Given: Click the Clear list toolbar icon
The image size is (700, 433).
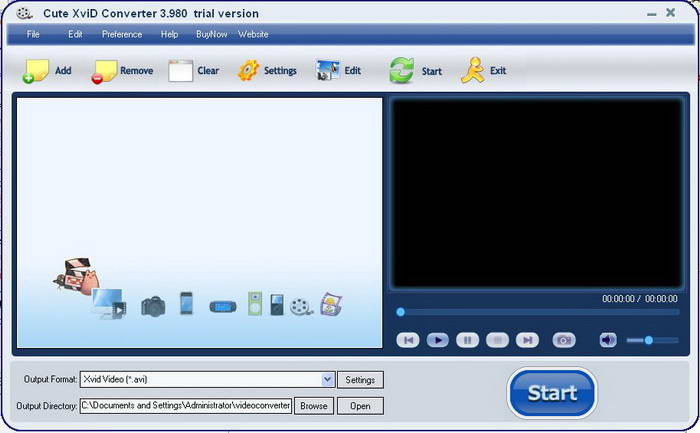Looking at the screenshot, I should [180, 71].
